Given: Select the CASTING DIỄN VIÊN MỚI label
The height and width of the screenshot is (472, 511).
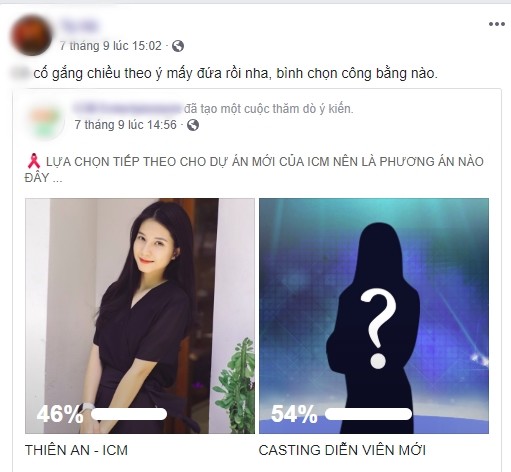Looking at the screenshot, I should [342, 450].
